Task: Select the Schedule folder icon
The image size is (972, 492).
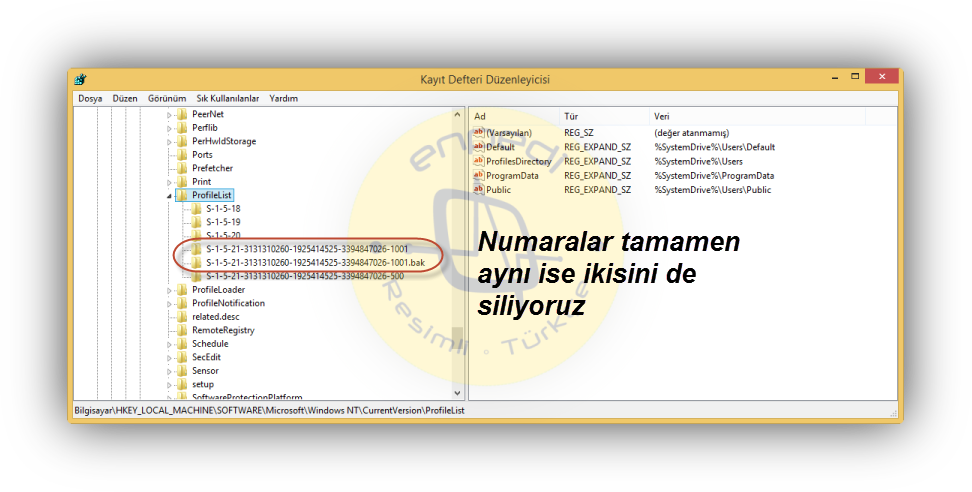Action: (x=182, y=343)
